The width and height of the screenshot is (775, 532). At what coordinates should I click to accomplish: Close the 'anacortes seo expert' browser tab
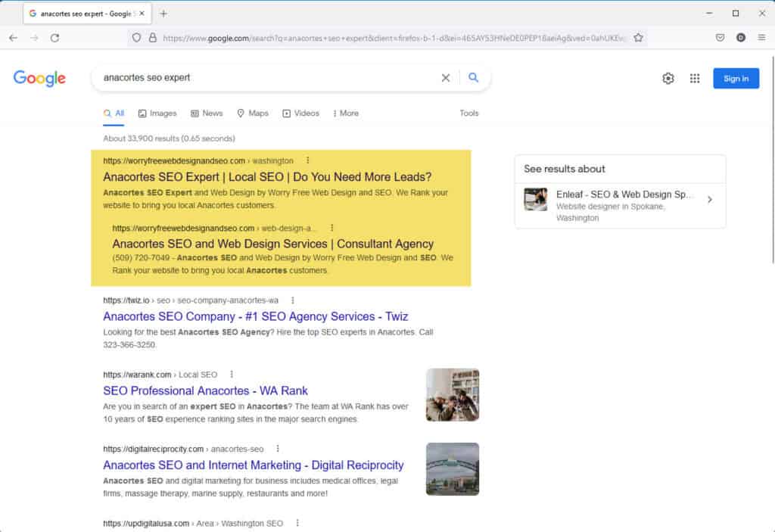[x=142, y=14]
